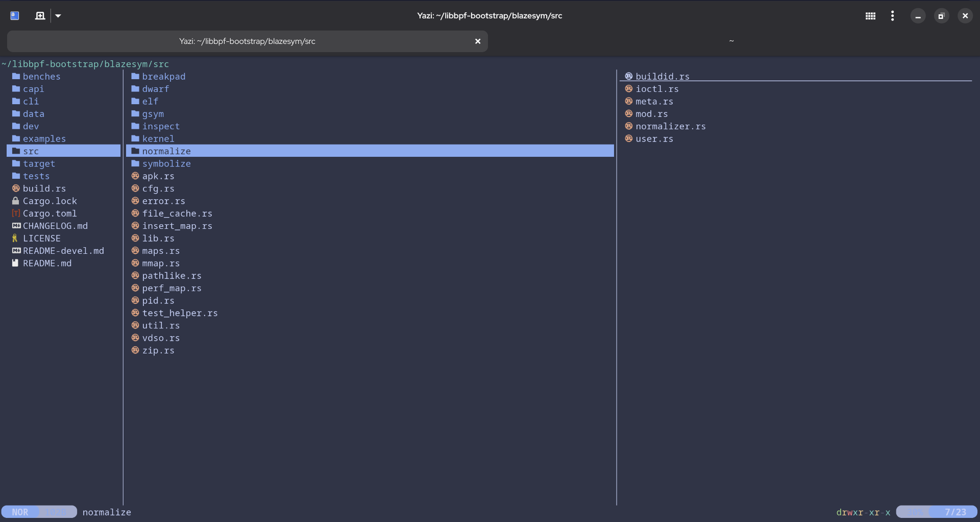Open the tab overview grid icon

pyautogui.click(x=870, y=16)
